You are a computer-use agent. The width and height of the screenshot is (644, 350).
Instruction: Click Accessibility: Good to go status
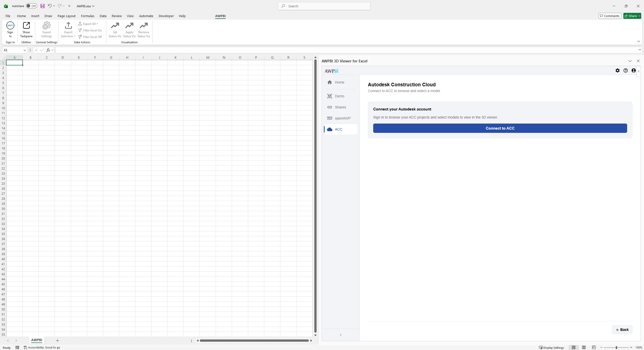coord(42,347)
